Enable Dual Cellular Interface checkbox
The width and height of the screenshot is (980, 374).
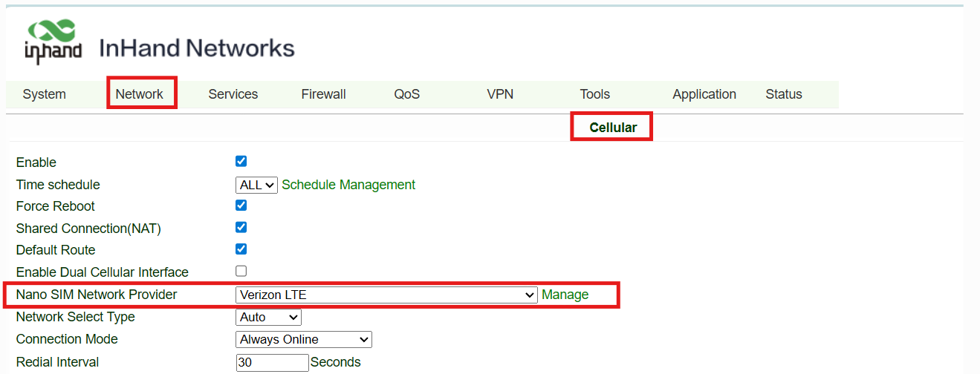[x=241, y=271]
